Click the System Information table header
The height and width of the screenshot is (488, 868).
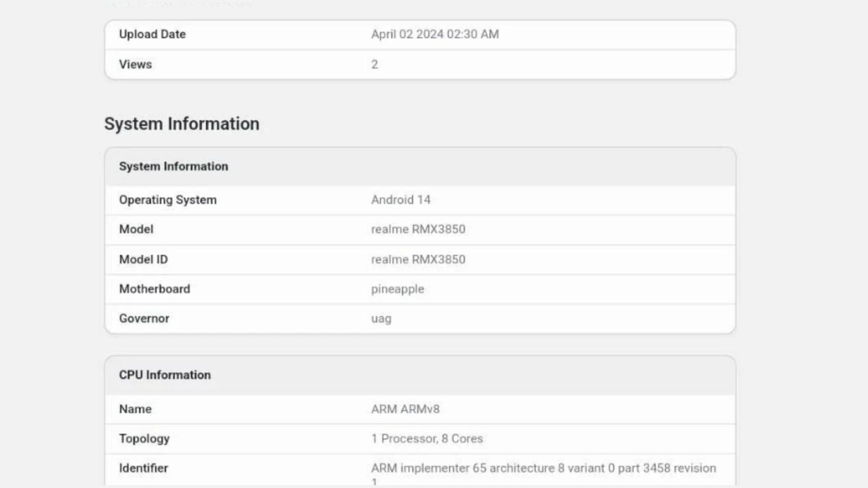[174, 166]
